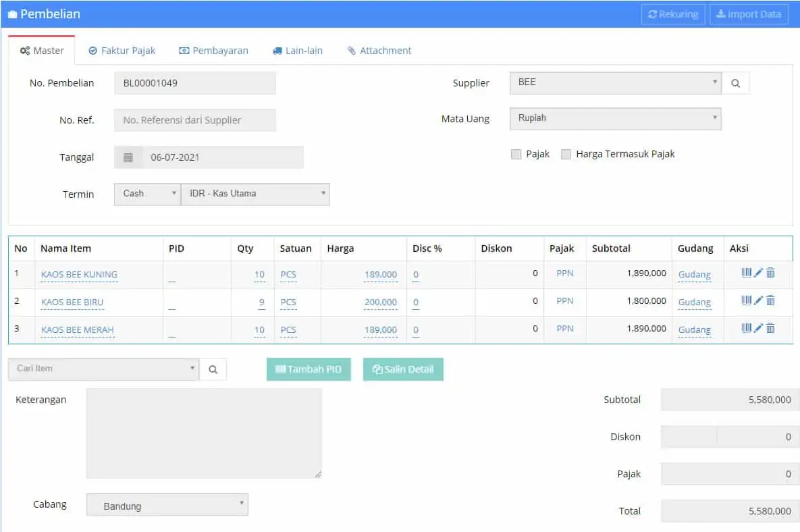Open the Cari Item dropdown
The width and height of the screenshot is (800, 532).
tap(103, 369)
